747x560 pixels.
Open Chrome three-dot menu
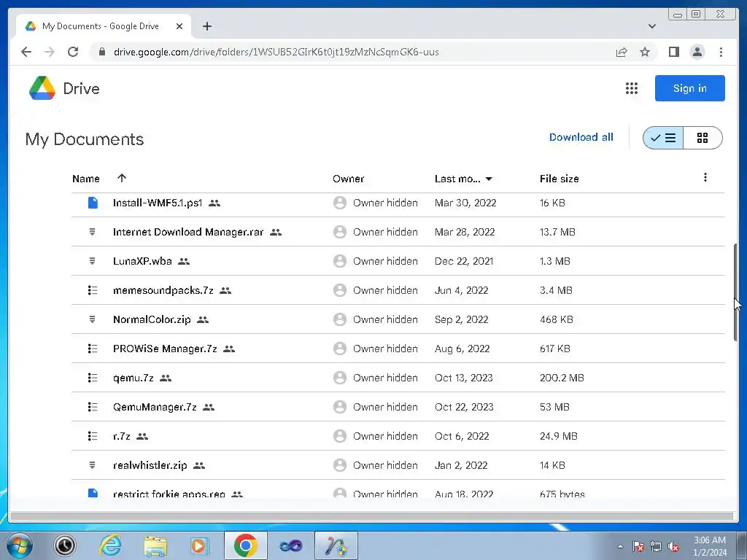tap(721, 52)
